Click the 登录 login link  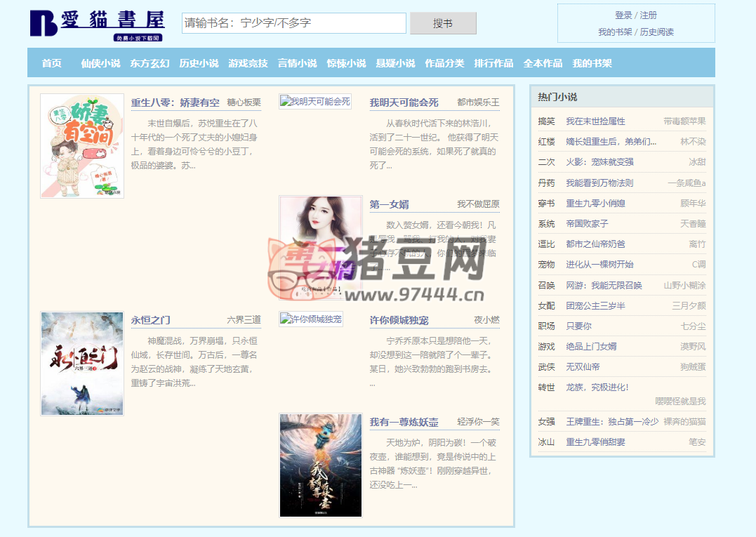click(x=623, y=15)
